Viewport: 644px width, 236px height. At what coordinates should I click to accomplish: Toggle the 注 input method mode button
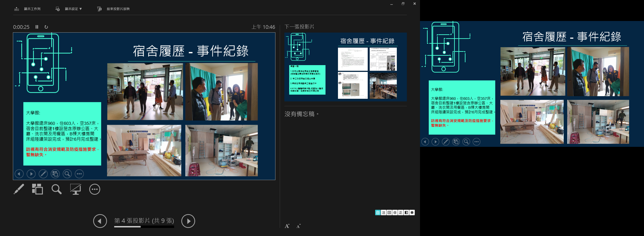(383, 213)
